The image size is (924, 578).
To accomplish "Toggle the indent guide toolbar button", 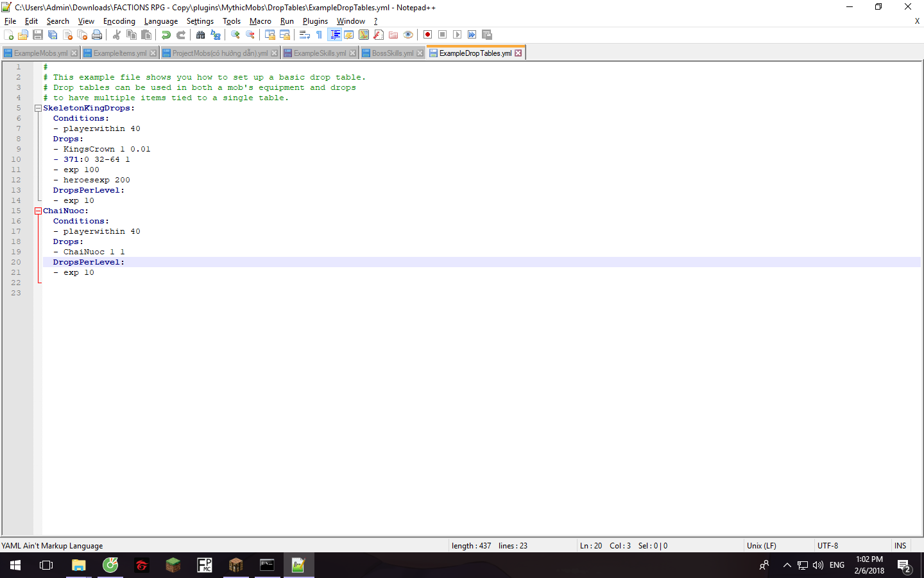I will click(334, 35).
